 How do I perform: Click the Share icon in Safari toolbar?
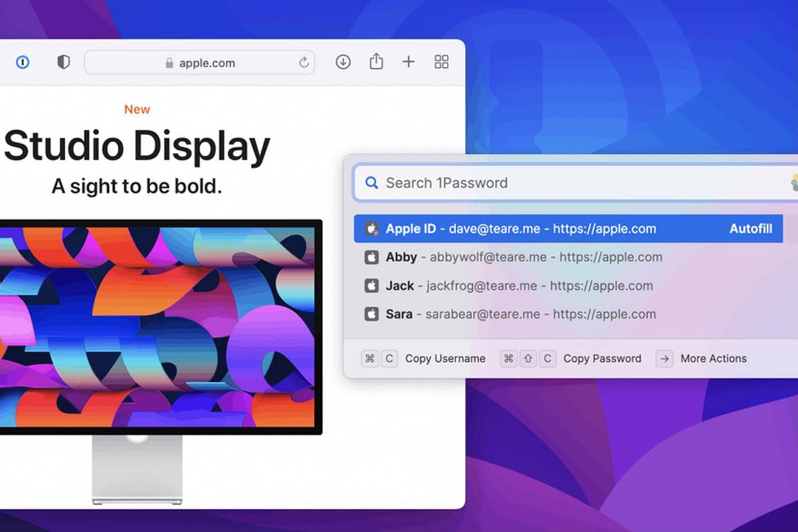(376, 61)
